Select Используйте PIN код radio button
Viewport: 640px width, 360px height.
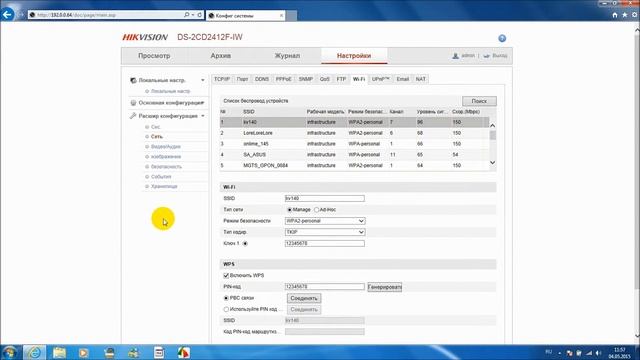click(226, 309)
